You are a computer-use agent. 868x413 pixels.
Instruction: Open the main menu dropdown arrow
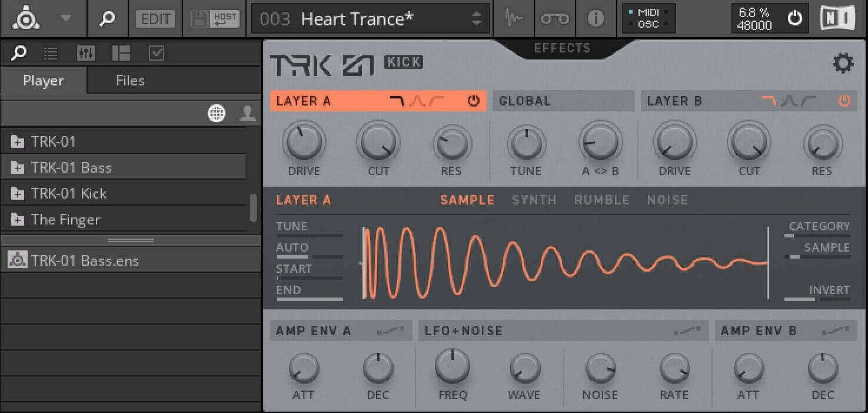[x=66, y=18]
